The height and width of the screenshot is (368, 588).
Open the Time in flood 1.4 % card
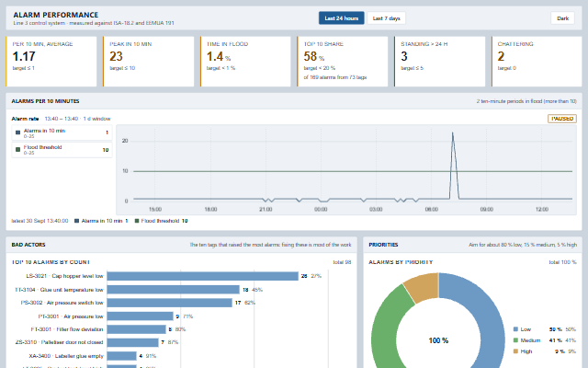pyautogui.click(x=245, y=62)
